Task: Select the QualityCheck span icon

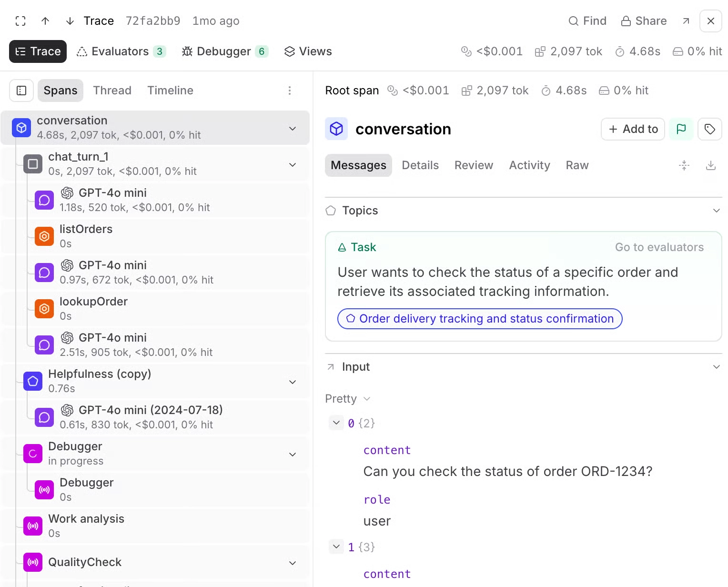Action: (x=33, y=562)
